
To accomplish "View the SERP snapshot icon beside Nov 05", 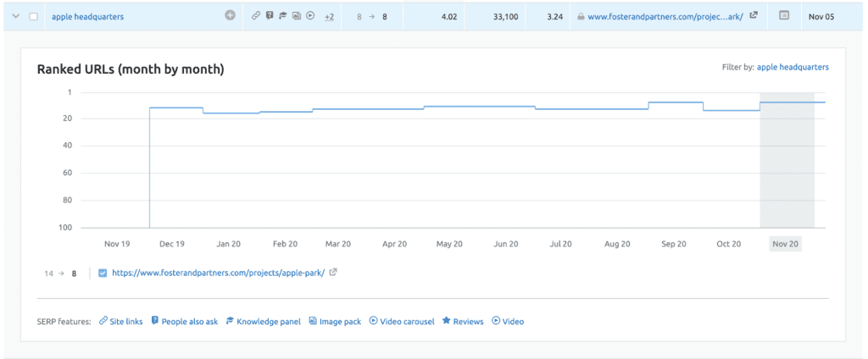I will point(784,16).
